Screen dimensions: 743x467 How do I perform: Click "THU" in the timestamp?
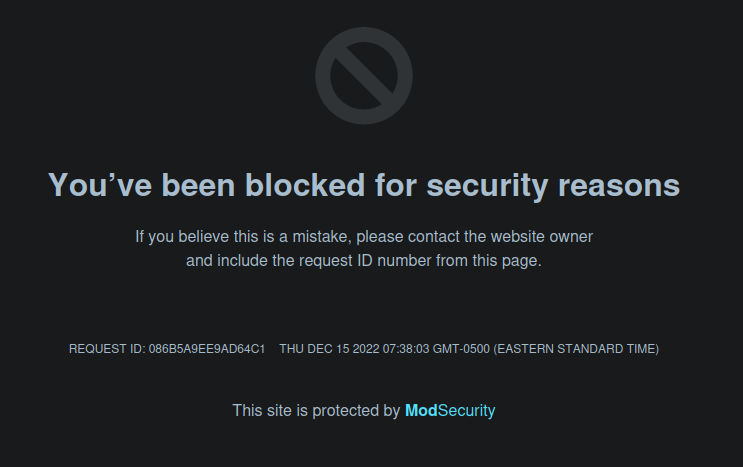(292, 349)
